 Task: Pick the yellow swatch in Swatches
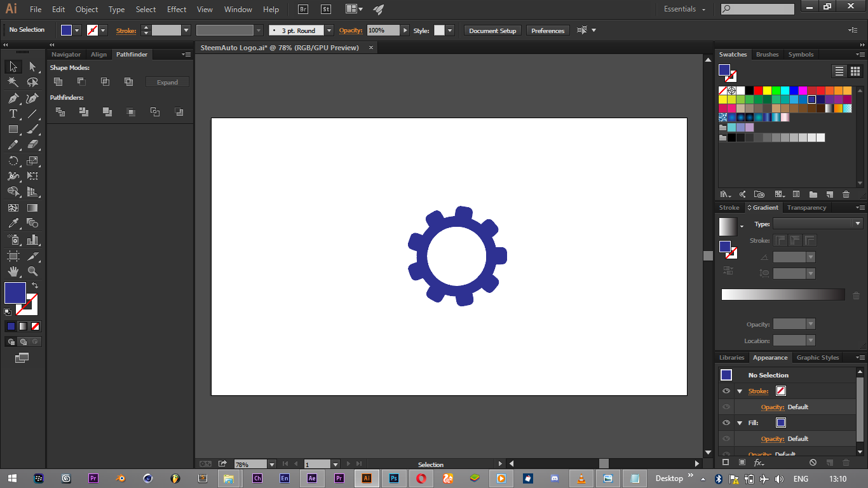(767, 91)
